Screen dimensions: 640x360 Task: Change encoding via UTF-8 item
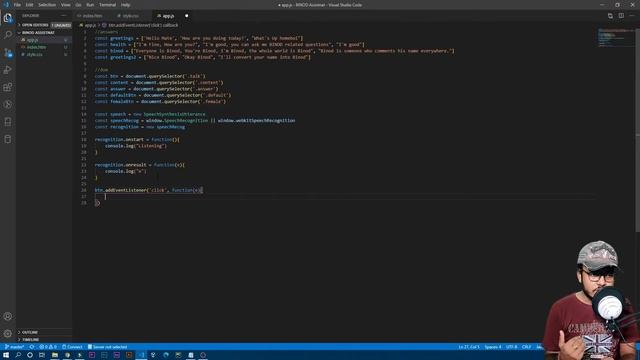(x=511, y=347)
